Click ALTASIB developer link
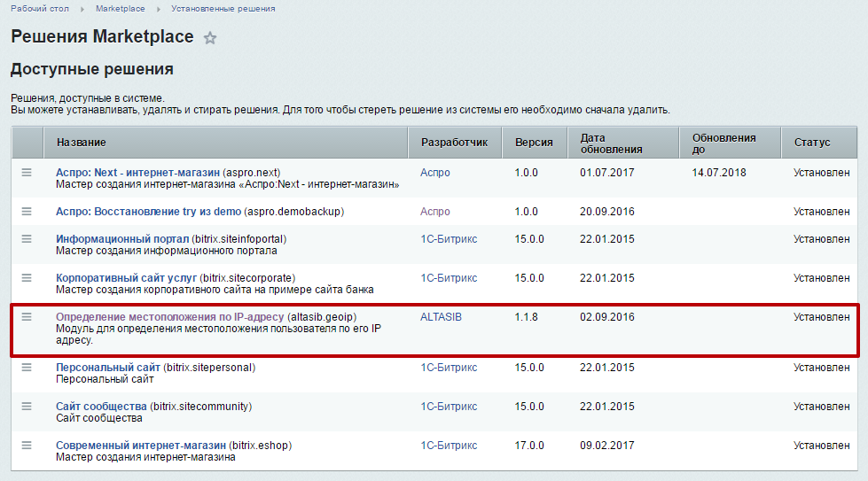This screenshot has height=481, width=868. point(442,317)
